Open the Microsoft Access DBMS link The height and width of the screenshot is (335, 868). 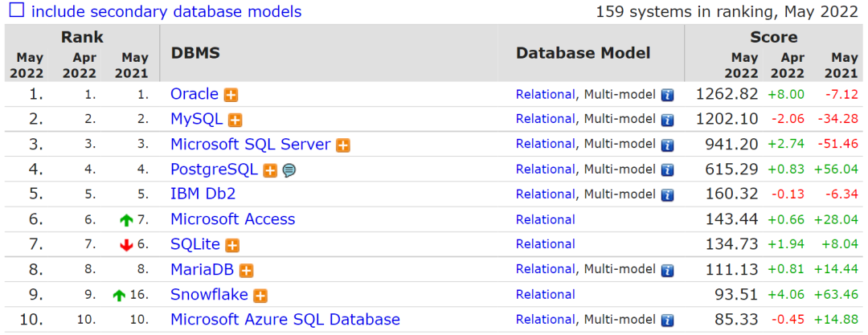(x=232, y=219)
